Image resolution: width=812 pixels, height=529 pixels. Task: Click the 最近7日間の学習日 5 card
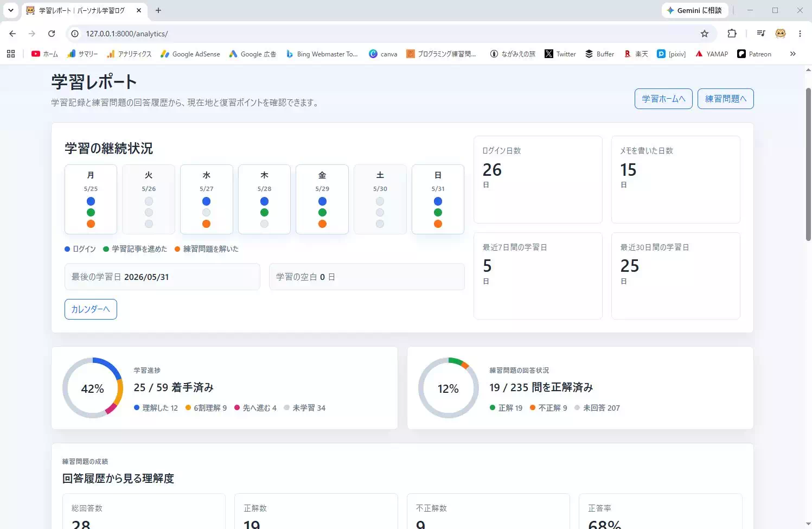[x=538, y=276]
